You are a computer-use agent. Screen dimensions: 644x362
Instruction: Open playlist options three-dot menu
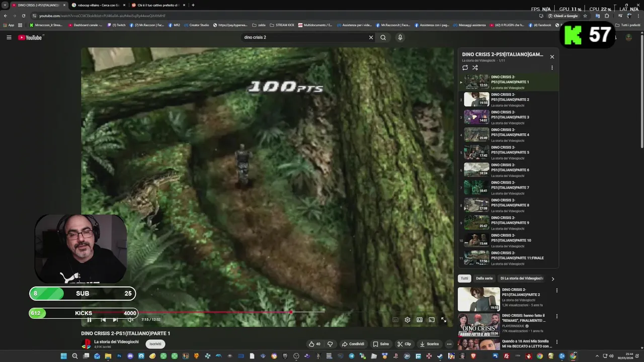pyautogui.click(x=552, y=67)
